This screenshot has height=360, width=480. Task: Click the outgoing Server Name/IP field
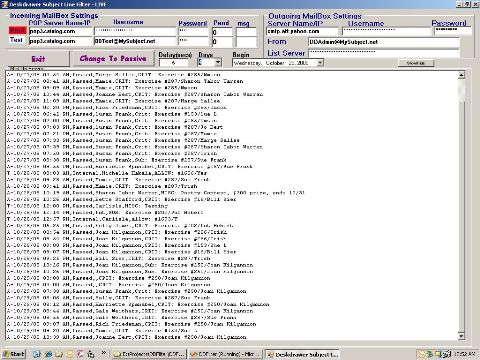pyautogui.click(x=302, y=31)
